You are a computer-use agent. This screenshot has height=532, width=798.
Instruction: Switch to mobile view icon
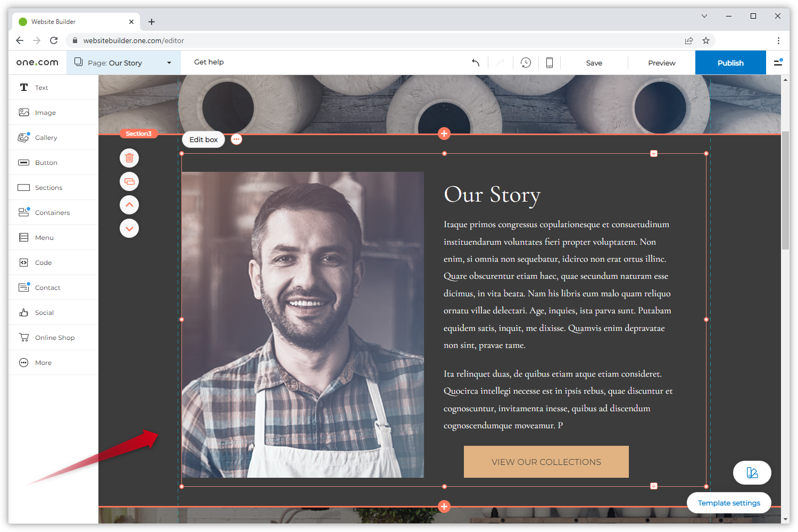click(549, 63)
